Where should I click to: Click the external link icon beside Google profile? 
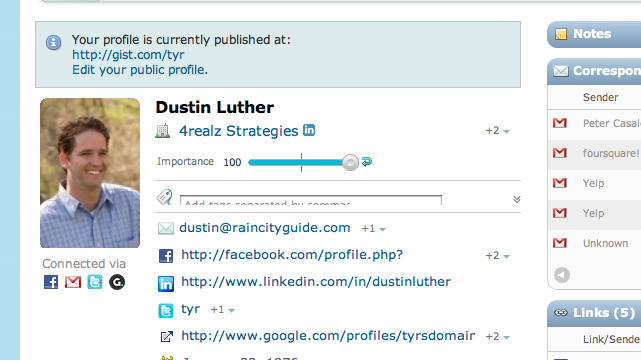[166, 337]
